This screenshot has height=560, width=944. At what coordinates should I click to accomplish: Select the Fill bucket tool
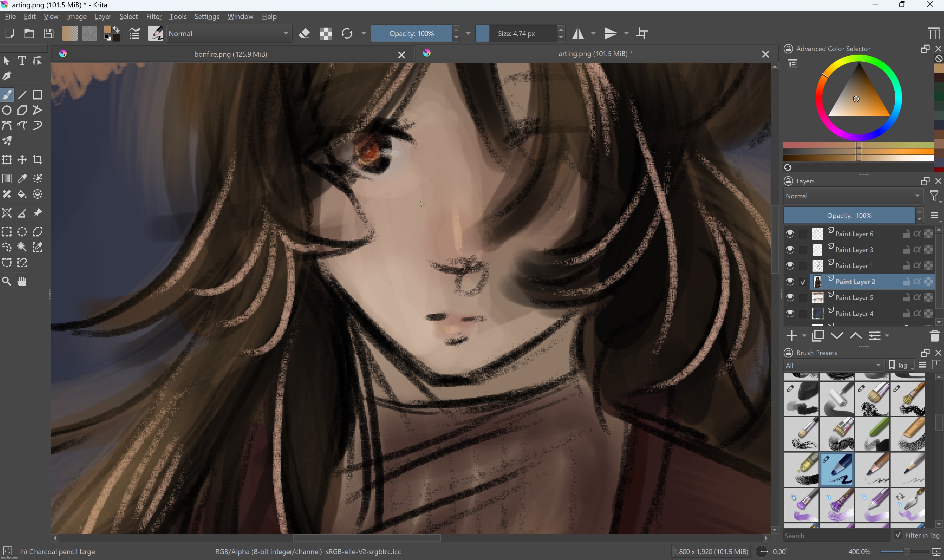point(22,194)
